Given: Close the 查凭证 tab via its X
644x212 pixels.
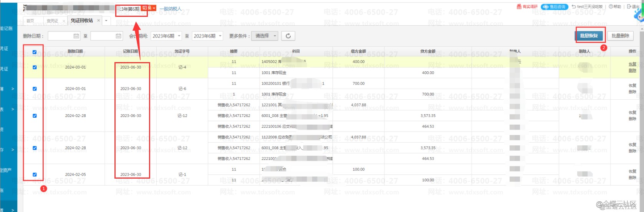Looking at the screenshot, I should tap(63, 21).
